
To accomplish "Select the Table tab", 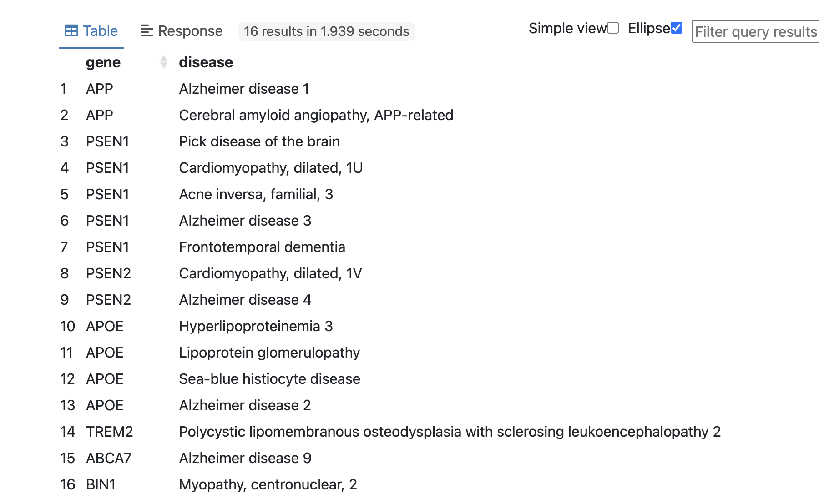I will click(x=91, y=31).
